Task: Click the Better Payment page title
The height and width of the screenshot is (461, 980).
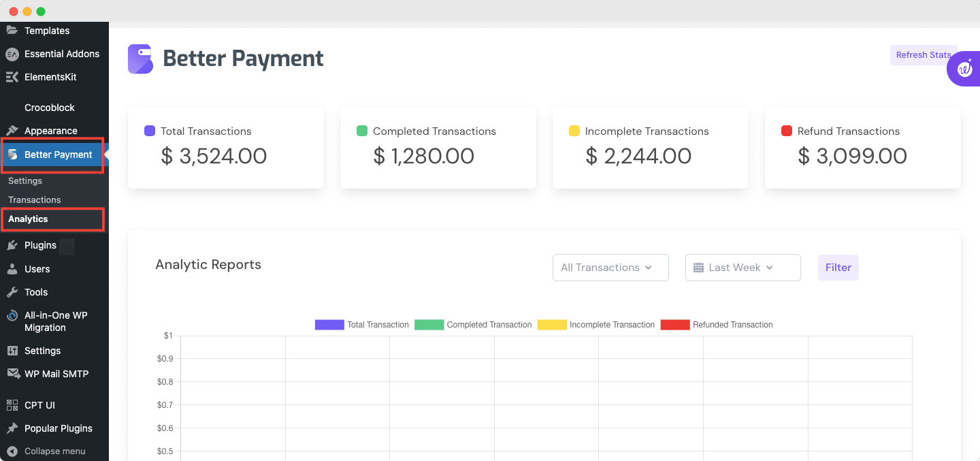Action: point(244,59)
